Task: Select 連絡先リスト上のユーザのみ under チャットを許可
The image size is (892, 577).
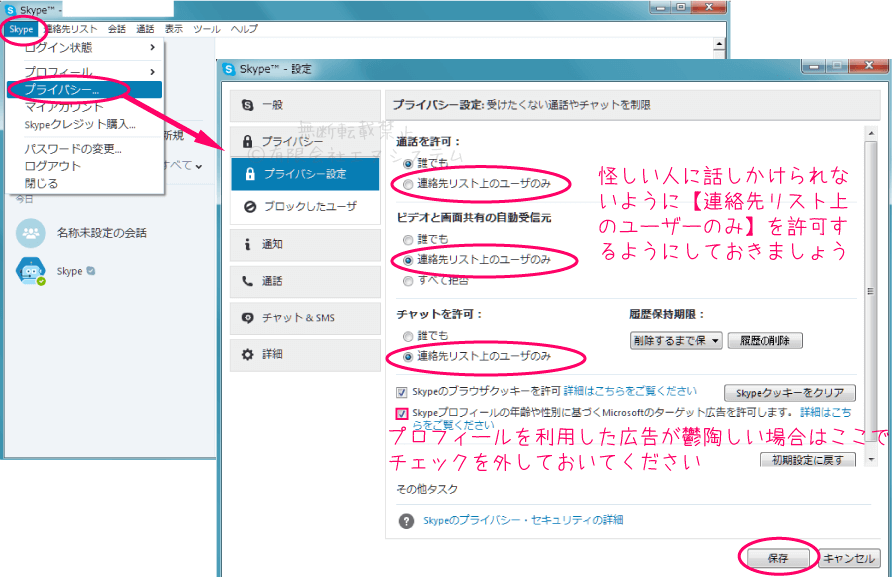Action: tap(408, 357)
